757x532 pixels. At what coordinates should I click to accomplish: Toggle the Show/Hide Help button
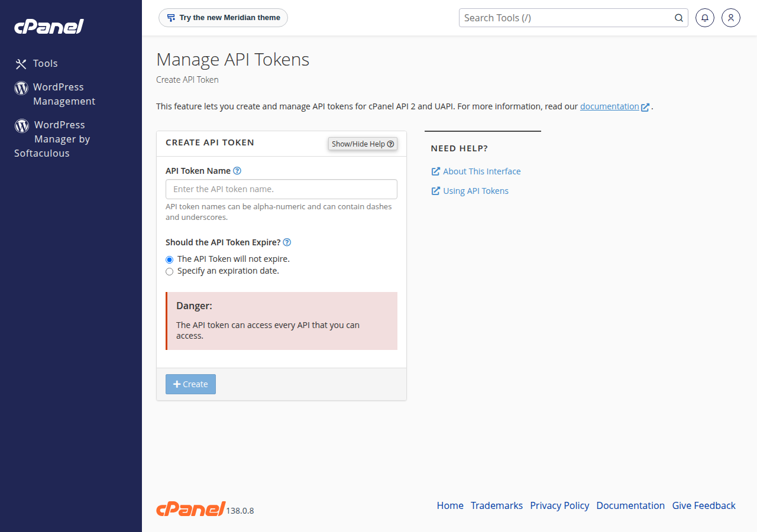click(363, 144)
